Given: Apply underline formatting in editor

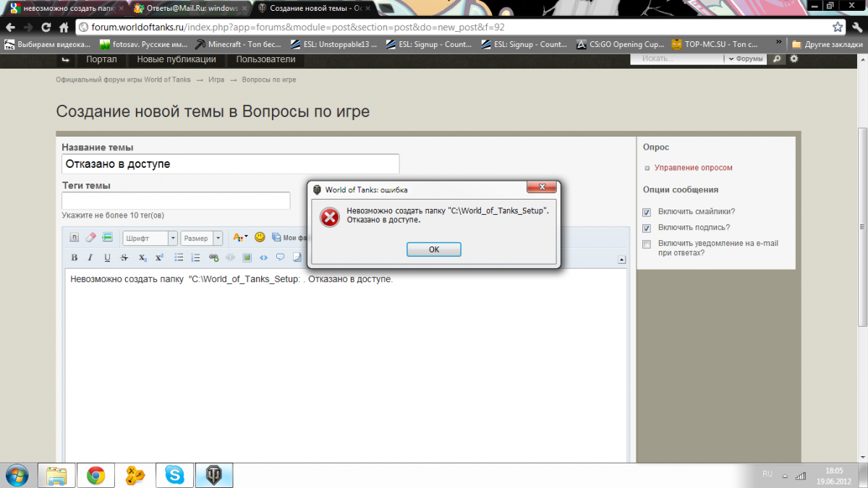Looking at the screenshot, I should [107, 257].
